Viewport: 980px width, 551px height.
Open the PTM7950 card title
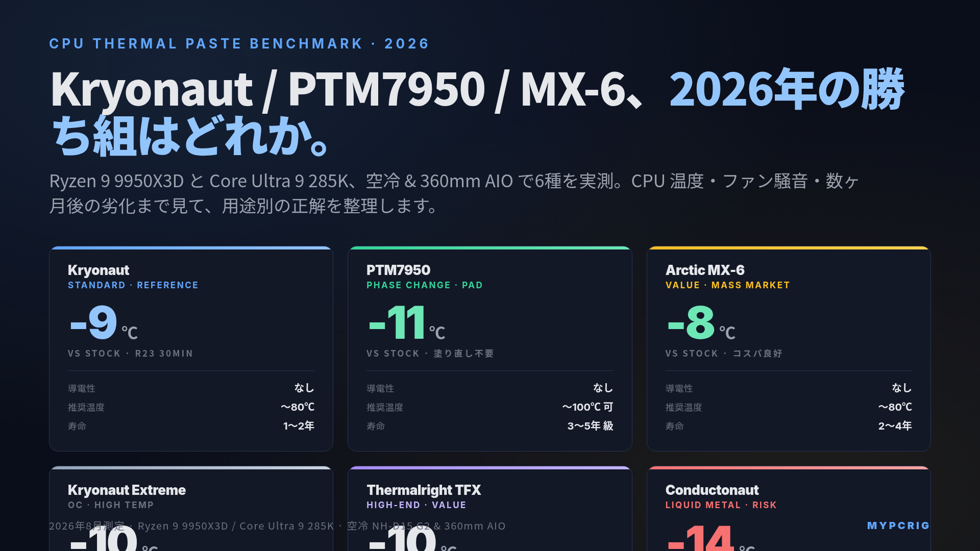[398, 270]
